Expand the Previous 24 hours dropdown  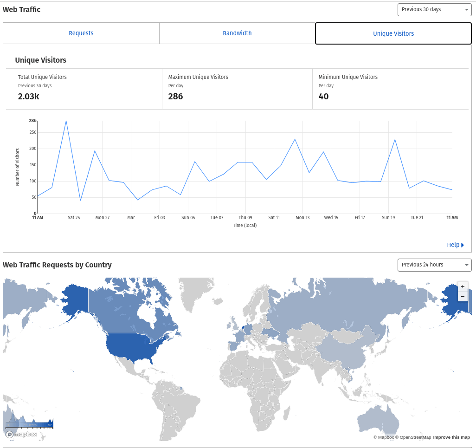pyautogui.click(x=434, y=265)
